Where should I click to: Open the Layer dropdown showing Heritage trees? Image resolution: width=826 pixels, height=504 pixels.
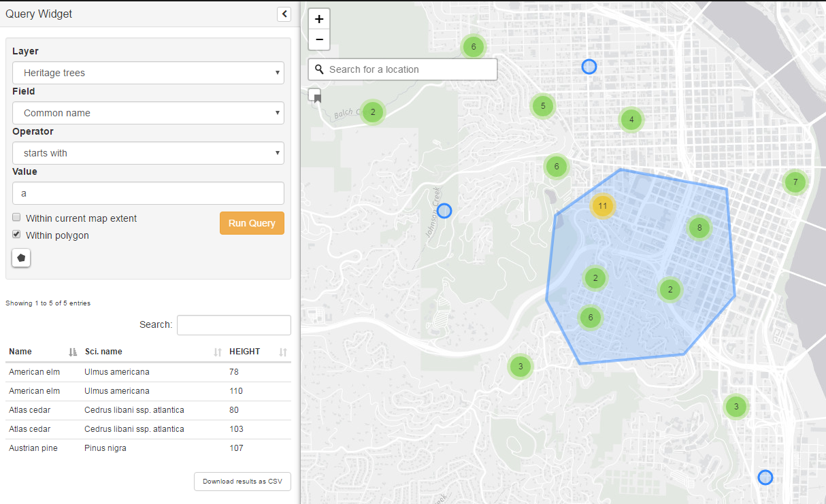[148, 73]
